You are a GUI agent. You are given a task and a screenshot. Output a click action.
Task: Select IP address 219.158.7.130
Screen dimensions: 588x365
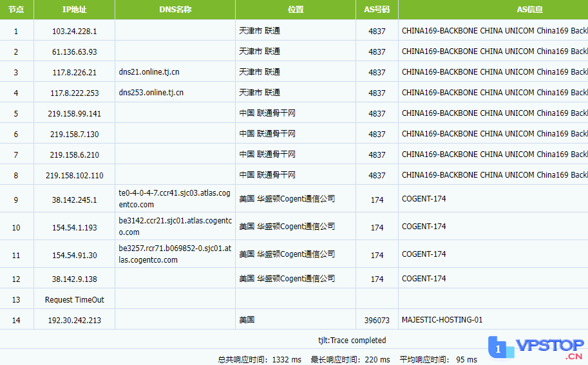pos(74,134)
